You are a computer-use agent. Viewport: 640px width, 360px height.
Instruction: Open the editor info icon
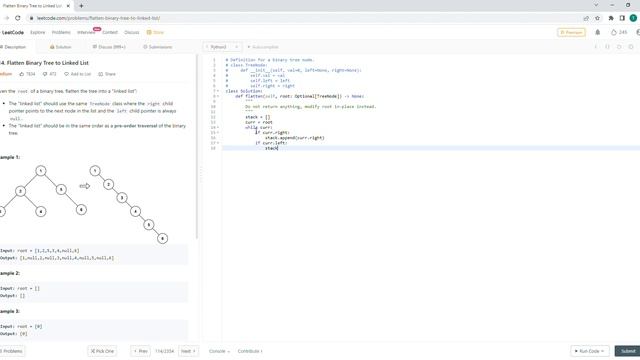596,47
